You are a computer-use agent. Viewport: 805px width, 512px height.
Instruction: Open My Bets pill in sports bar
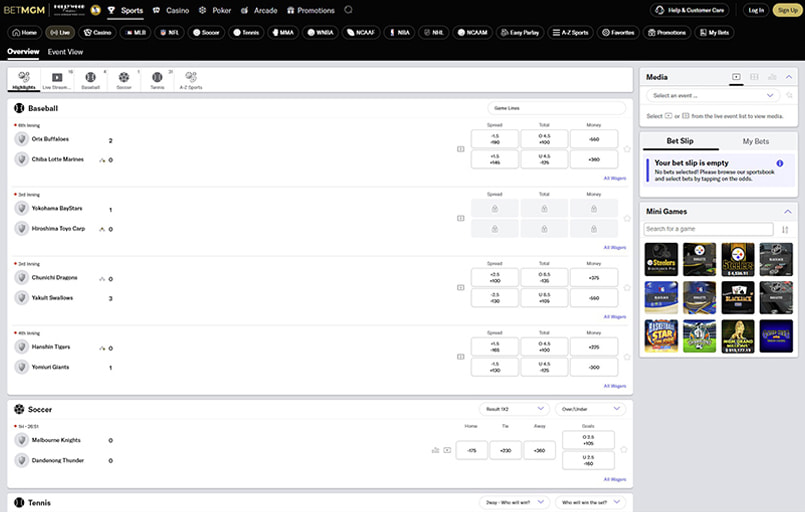(714, 32)
